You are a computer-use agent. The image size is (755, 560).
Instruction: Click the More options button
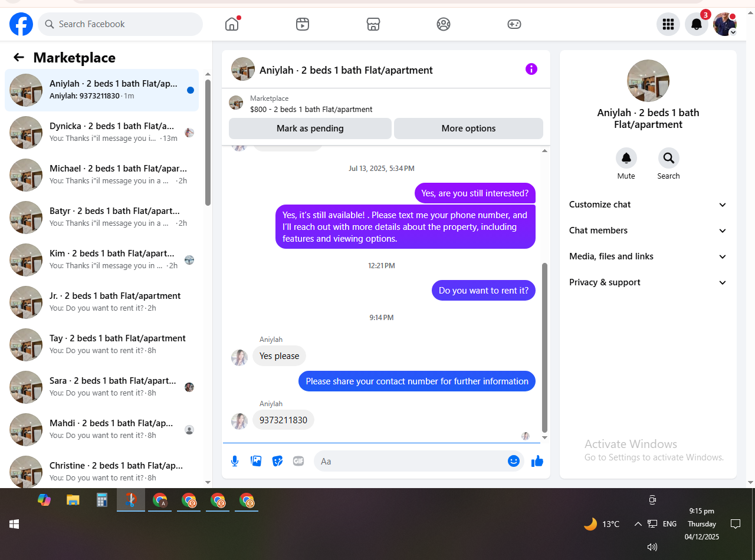click(x=468, y=129)
